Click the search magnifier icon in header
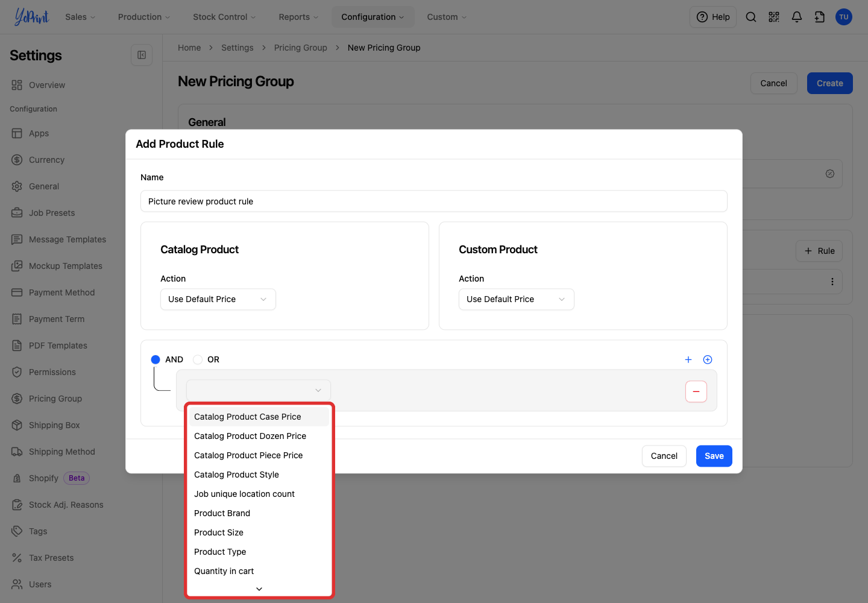This screenshot has height=603, width=868. coord(751,17)
